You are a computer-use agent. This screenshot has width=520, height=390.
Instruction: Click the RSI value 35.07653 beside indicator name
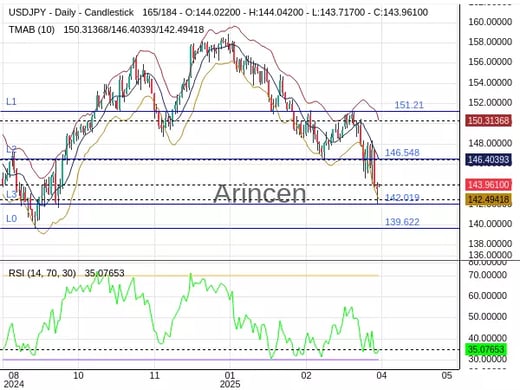[x=105, y=273]
